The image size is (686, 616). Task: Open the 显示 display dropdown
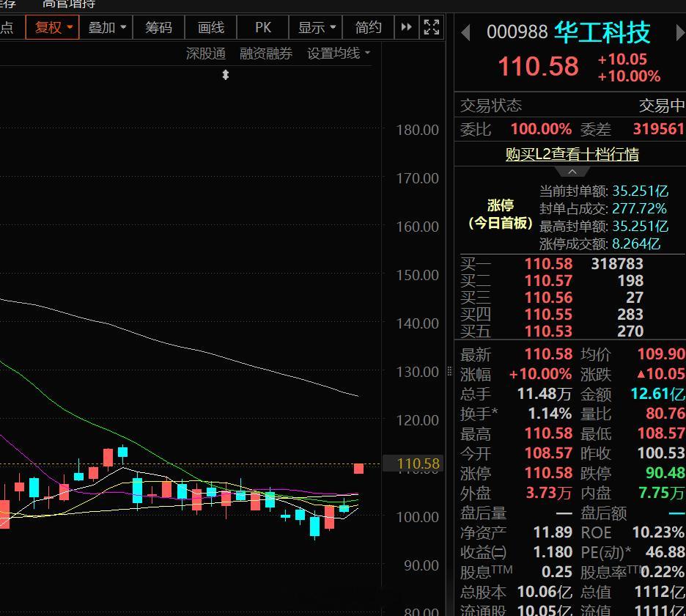(x=316, y=28)
